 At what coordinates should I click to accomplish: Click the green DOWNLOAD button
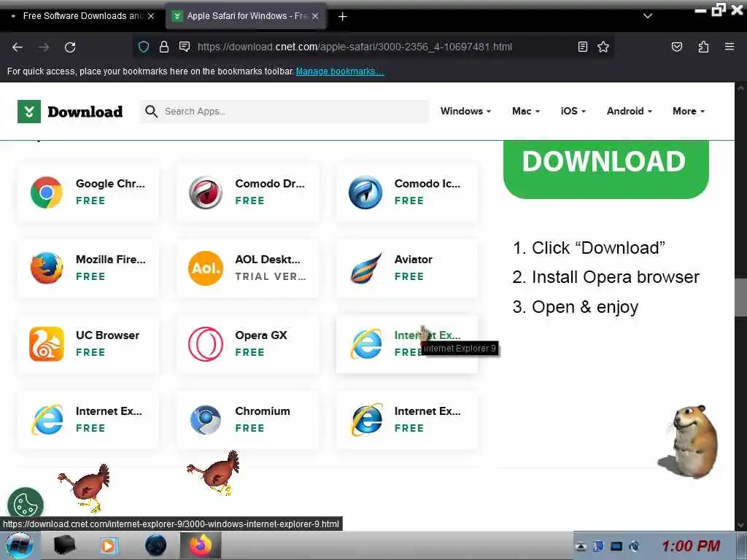click(x=605, y=169)
